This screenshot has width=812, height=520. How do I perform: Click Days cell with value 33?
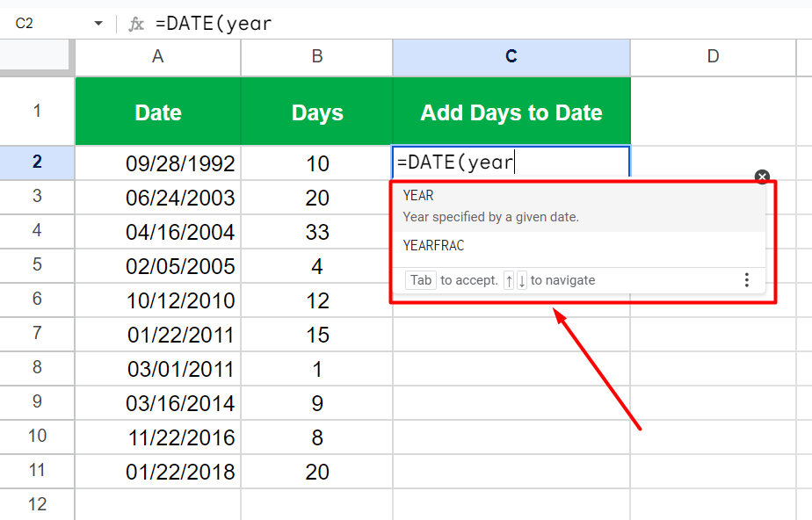coord(317,231)
